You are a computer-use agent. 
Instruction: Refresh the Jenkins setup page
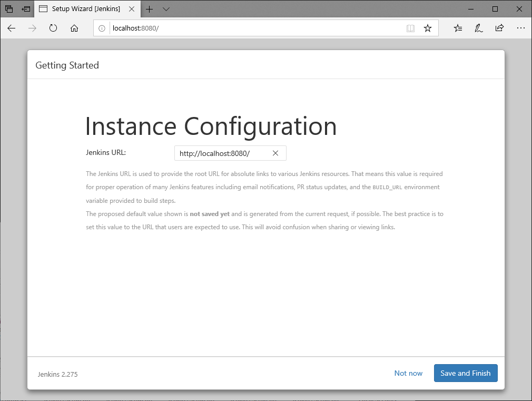53,28
